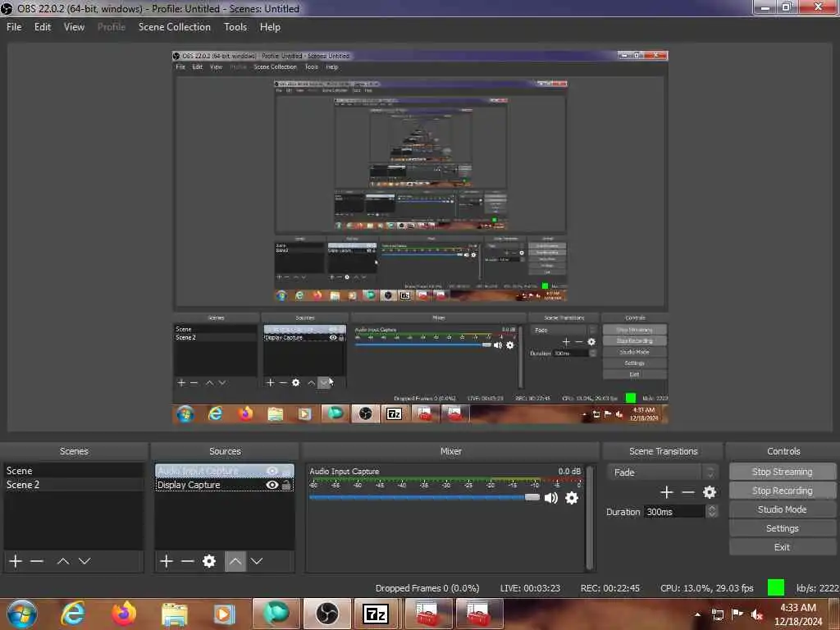Click the Duration 300ms input field
The height and width of the screenshot is (630, 840).
click(x=674, y=512)
